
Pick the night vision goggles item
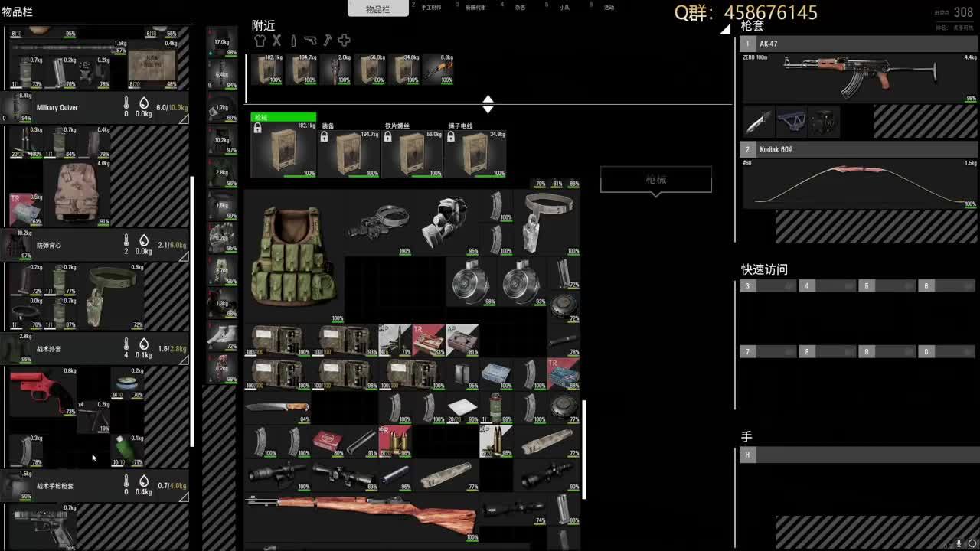click(x=379, y=223)
